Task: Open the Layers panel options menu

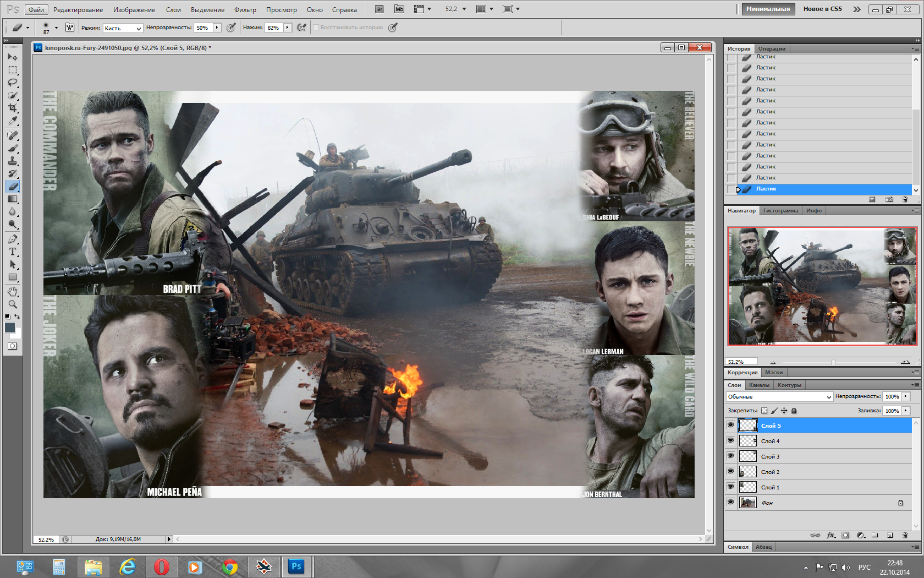Action: (x=915, y=385)
